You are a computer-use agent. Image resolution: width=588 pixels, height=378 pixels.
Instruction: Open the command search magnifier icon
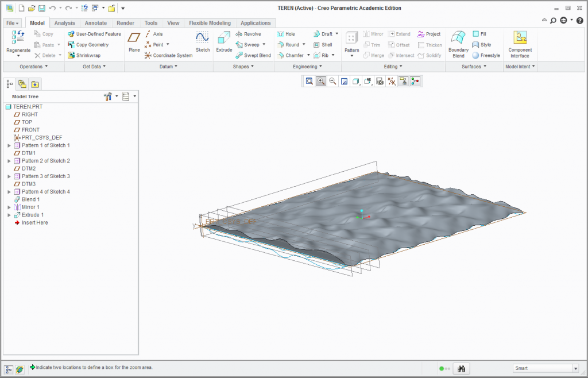(x=553, y=20)
